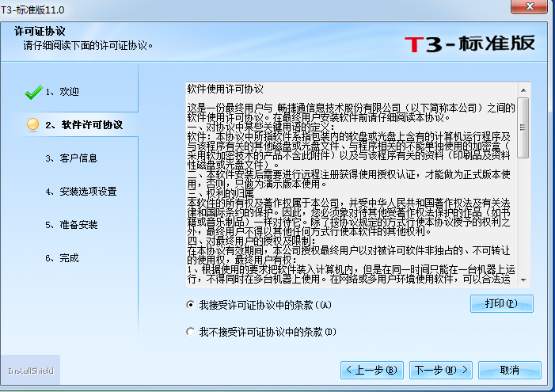Click the license scrollbar up arrow

(x=523, y=90)
